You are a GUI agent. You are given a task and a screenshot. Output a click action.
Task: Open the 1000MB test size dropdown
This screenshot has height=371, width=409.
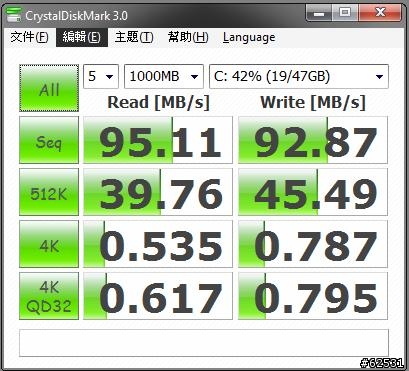click(164, 77)
